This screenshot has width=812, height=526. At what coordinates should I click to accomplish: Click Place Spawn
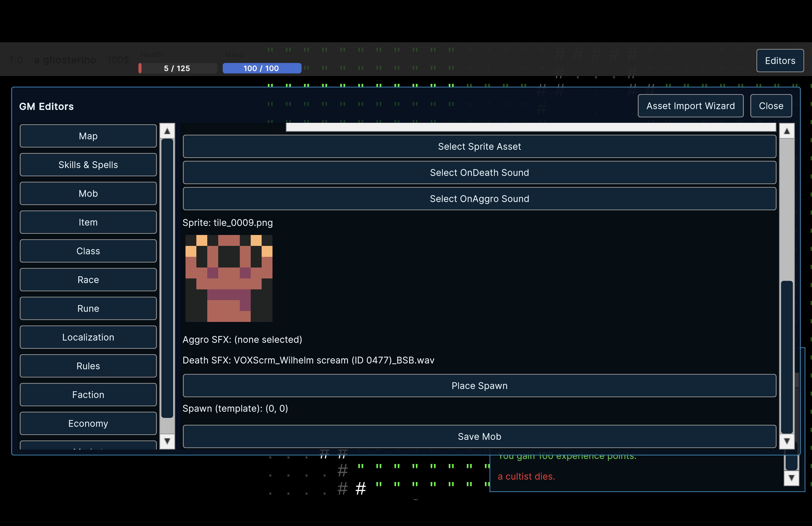click(479, 386)
